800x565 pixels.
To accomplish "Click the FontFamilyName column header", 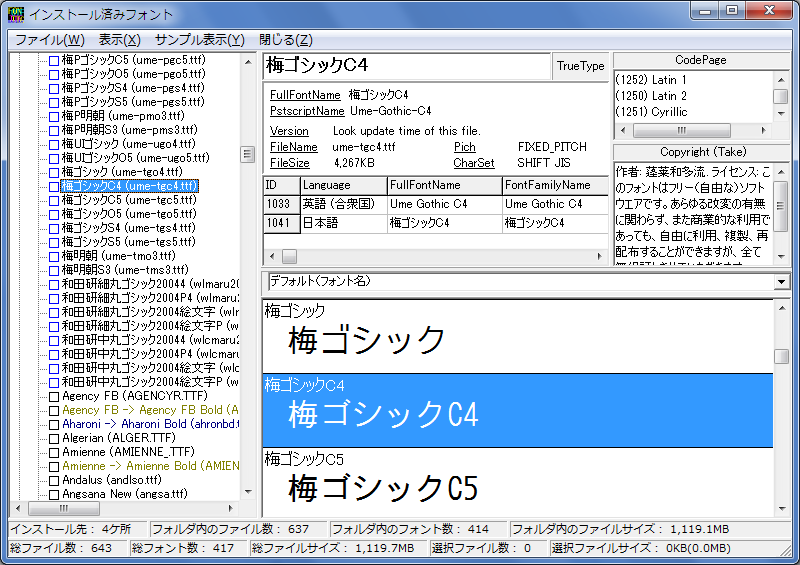I will [555, 185].
